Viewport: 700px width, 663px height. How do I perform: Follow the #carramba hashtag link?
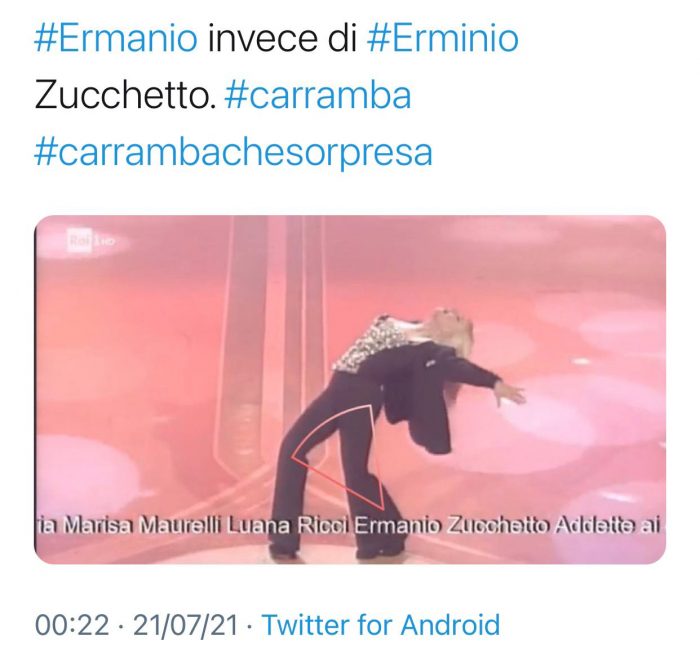318,96
